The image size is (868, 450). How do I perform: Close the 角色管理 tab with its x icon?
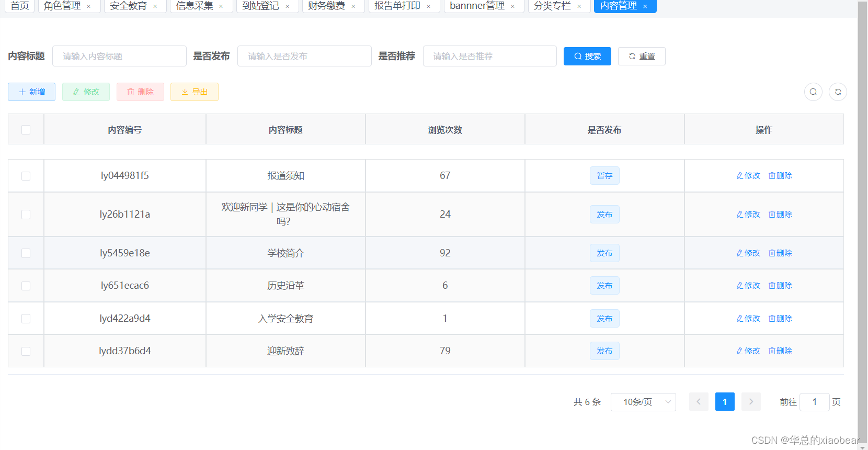click(89, 6)
